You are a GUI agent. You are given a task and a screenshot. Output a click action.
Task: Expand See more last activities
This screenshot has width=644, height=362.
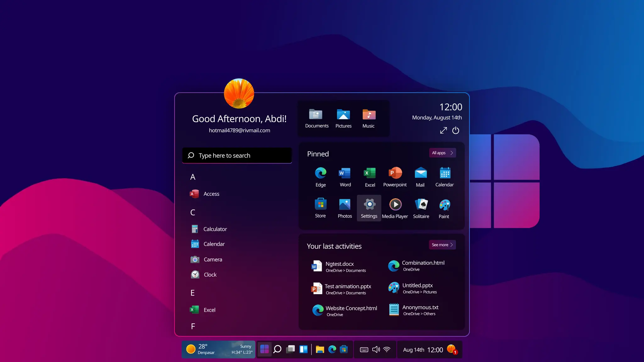442,245
